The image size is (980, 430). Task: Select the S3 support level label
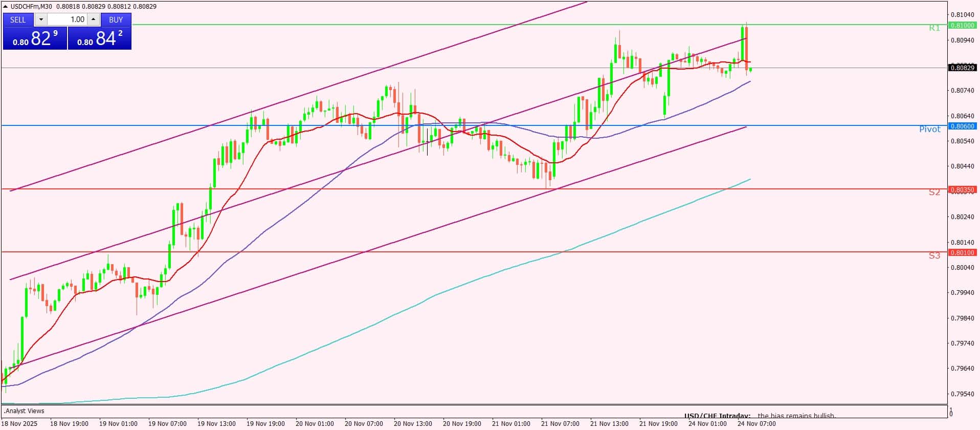click(x=934, y=255)
